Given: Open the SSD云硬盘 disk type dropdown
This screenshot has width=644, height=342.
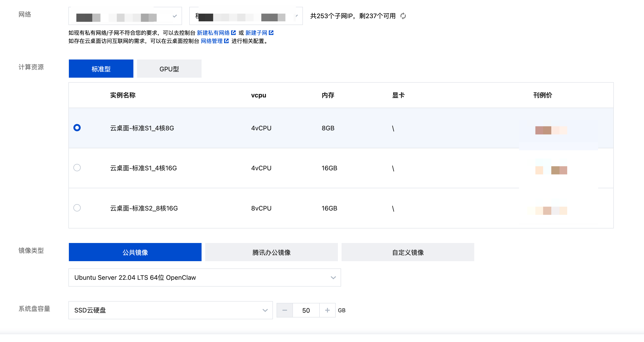Looking at the screenshot, I should click(170, 310).
